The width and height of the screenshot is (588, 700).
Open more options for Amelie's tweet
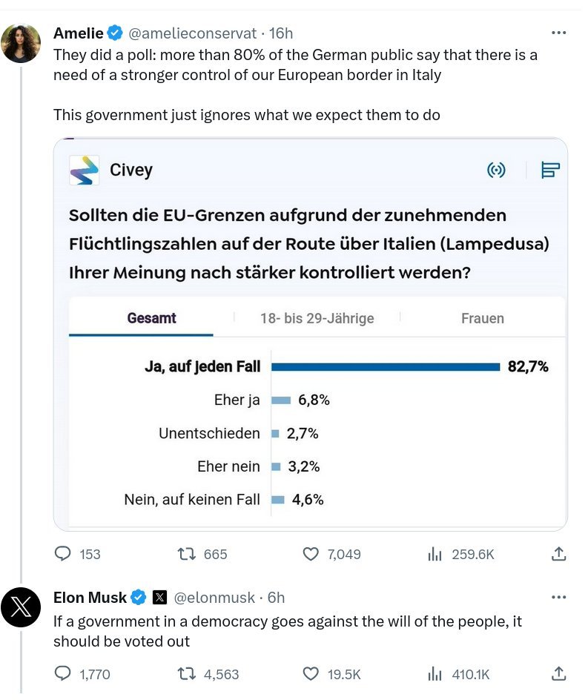point(559,33)
